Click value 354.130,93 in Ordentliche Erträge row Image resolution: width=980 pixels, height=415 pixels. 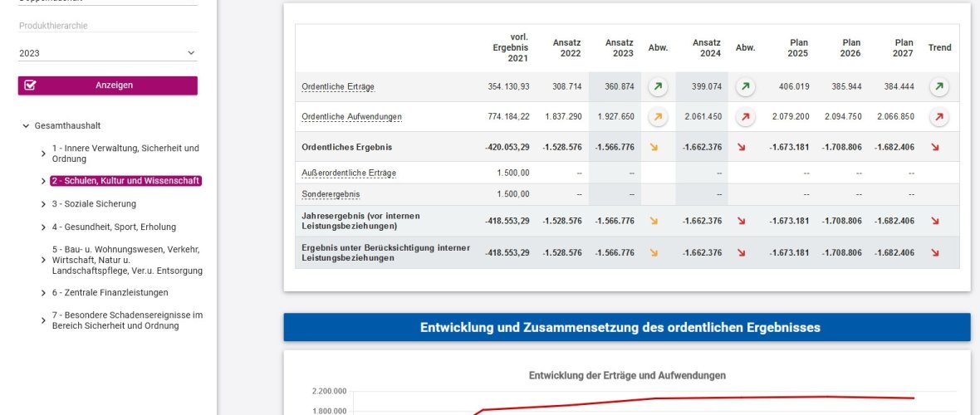[x=508, y=87]
